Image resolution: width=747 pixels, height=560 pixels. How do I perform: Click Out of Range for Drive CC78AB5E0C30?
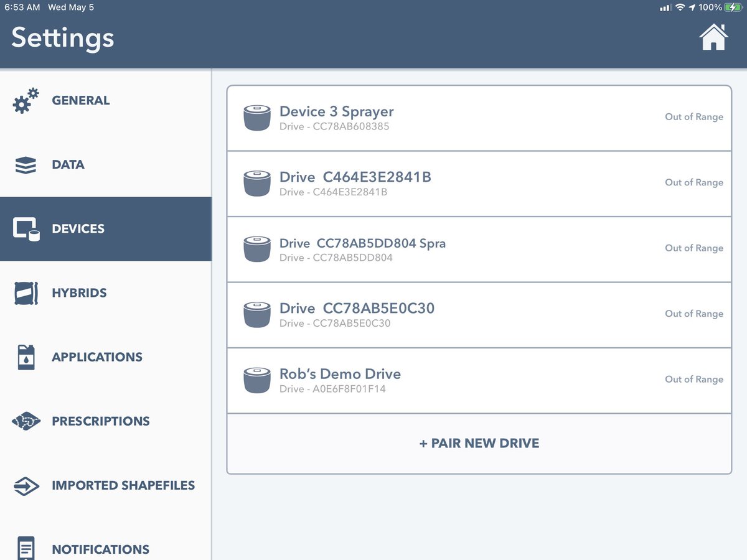[x=694, y=314]
